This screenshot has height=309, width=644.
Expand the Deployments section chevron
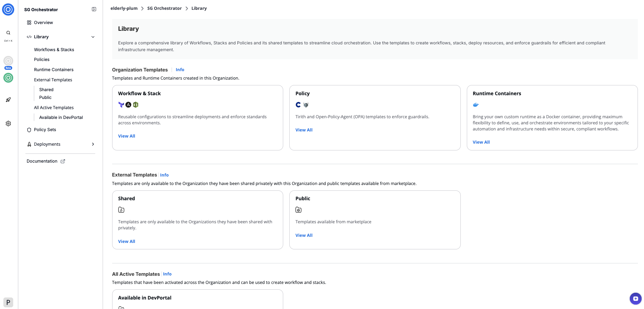click(x=93, y=144)
